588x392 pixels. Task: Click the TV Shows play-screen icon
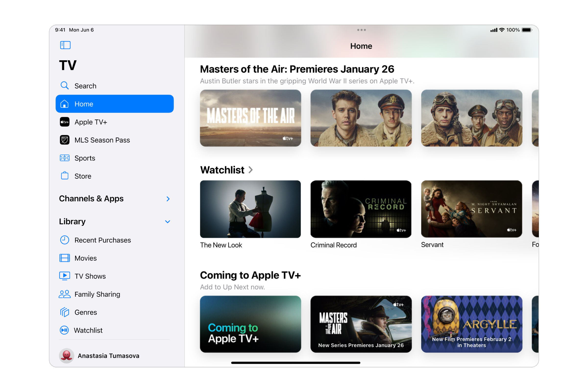(64, 276)
